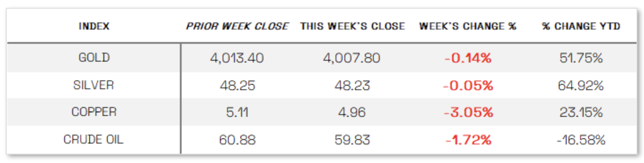
Task: Select copper this week's close 4.96
Action: (352, 112)
